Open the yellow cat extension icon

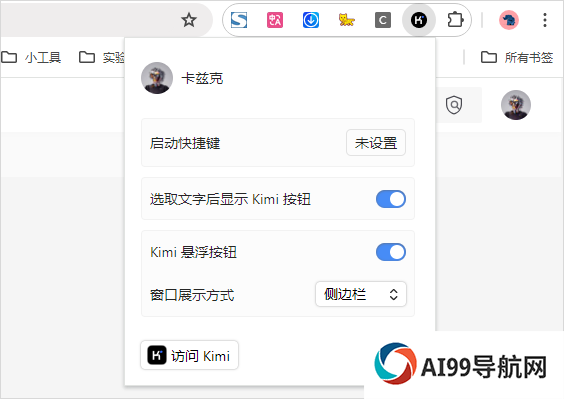(x=347, y=20)
